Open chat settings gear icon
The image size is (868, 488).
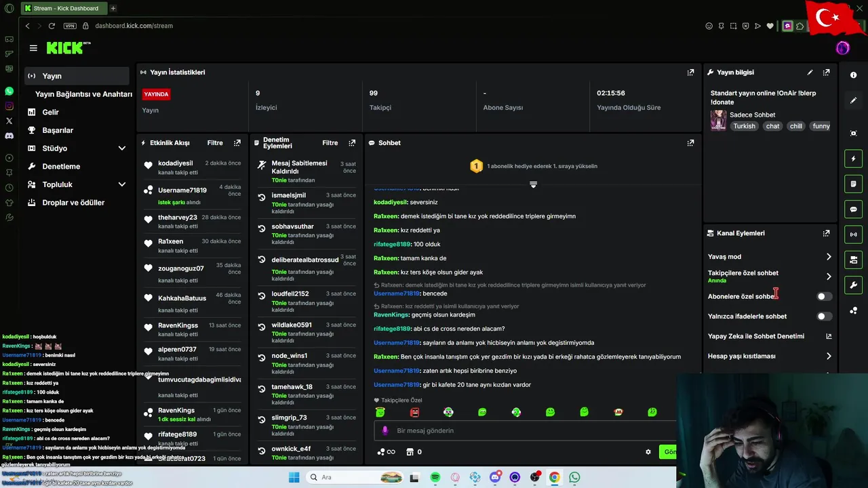coord(648,452)
